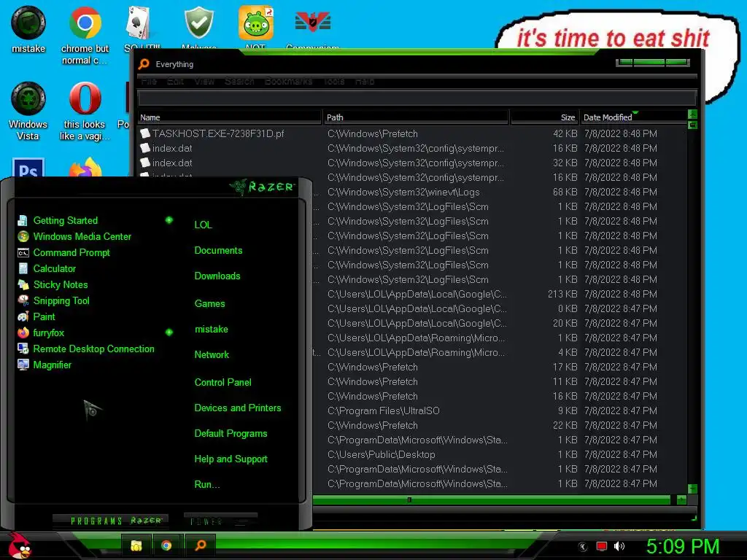Click the Everything search taskbar icon
The width and height of the screenshot is (747, 560).
click(201, 545)
